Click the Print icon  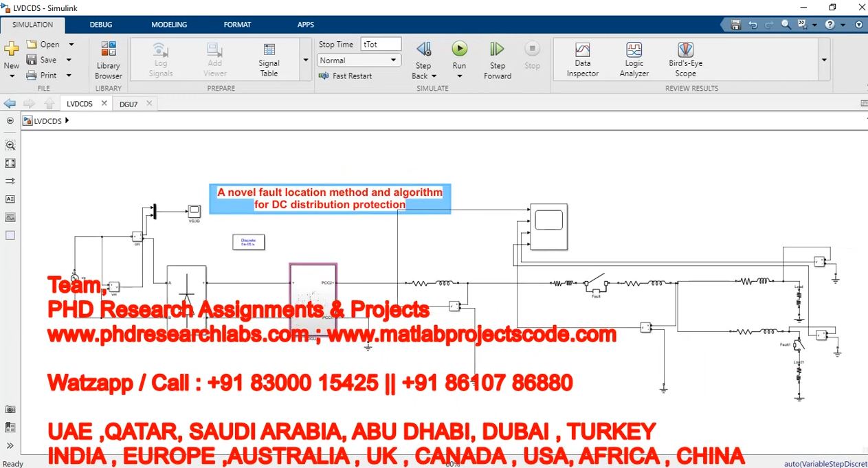[x=32, y=75]
